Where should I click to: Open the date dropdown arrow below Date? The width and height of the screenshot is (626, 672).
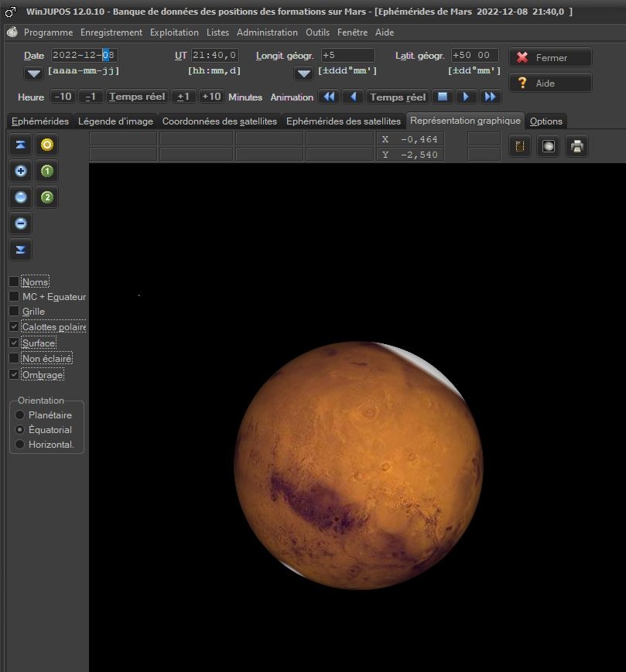point(33,73)
